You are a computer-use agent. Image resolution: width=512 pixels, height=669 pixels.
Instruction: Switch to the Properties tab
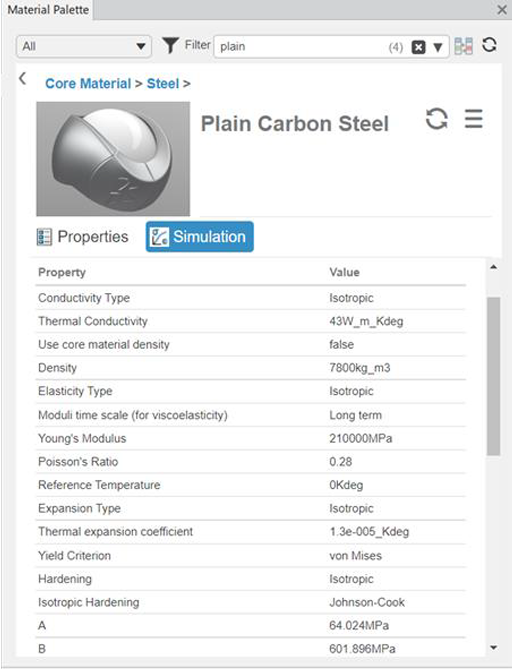click(x=83, y=237)
